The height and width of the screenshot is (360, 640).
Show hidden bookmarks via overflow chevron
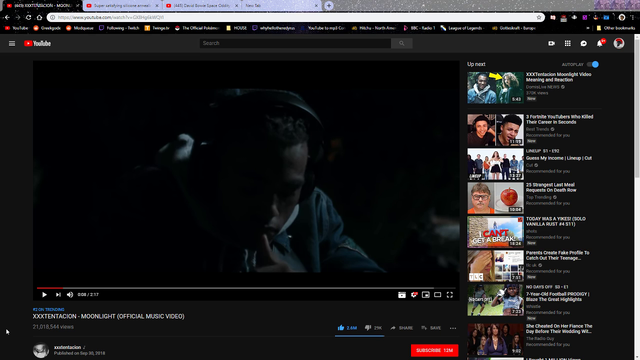click(588, 28)
